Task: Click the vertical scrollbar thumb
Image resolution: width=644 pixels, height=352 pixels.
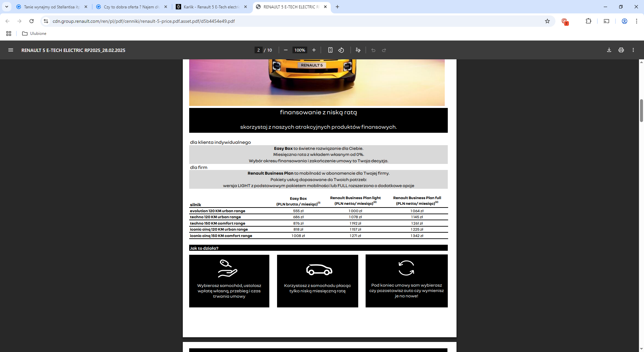Action: point(641,111)
